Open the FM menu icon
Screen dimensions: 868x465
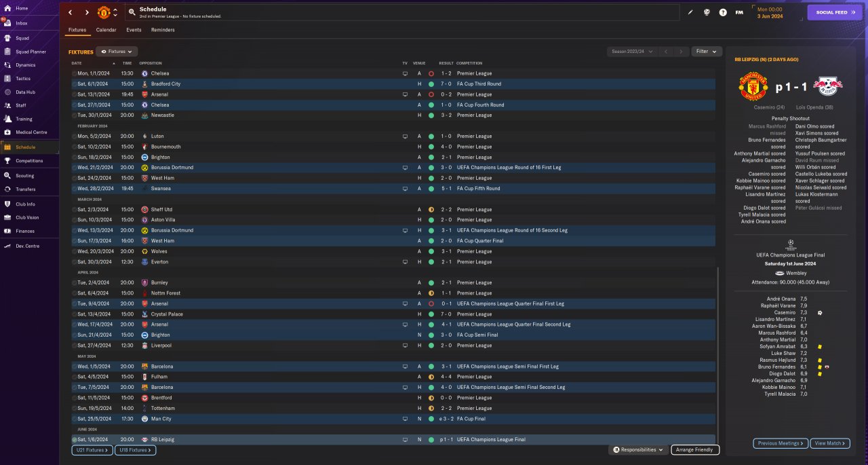coord(739,12)
